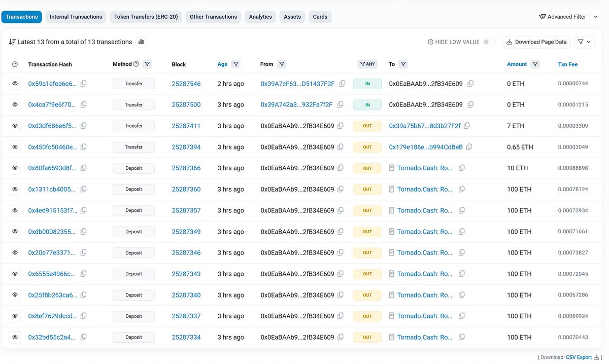Viewport: 609px width, 364px height.
Task: Open the Age column filter
Action: coord(236,64)
